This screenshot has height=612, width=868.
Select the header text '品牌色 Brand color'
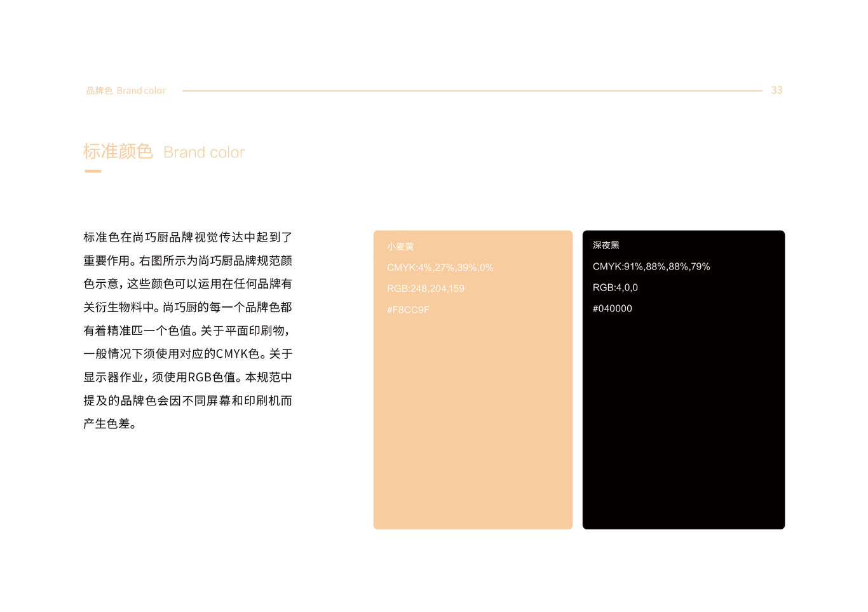(126, 91)
